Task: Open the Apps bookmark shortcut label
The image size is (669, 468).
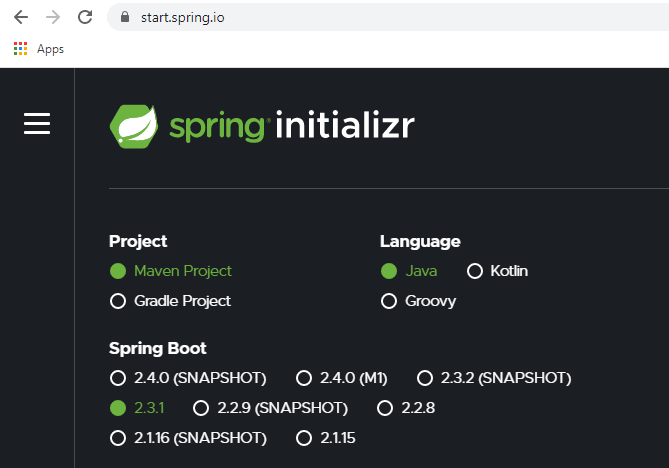Action: click(x=50, y=49)
